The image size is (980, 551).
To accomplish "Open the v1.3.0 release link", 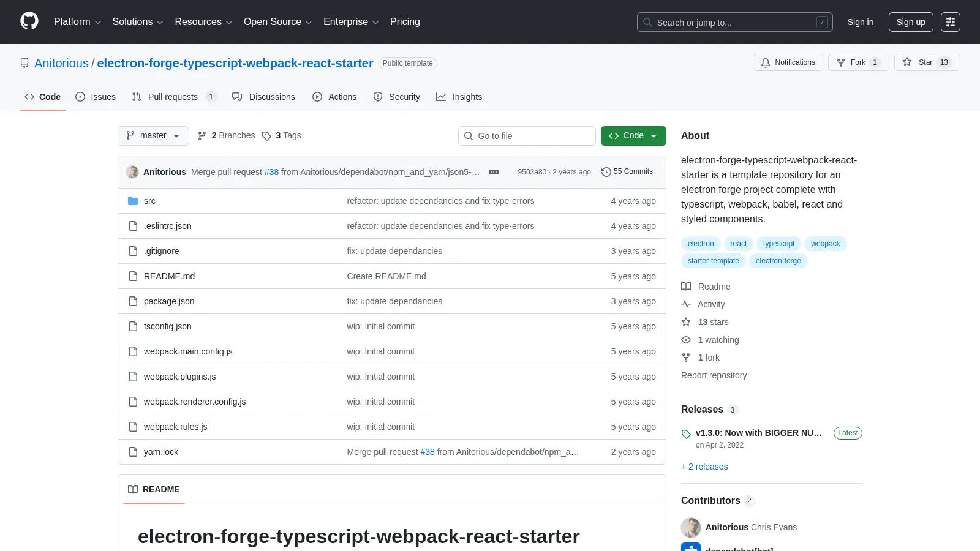I will click(x=759, y=433).
